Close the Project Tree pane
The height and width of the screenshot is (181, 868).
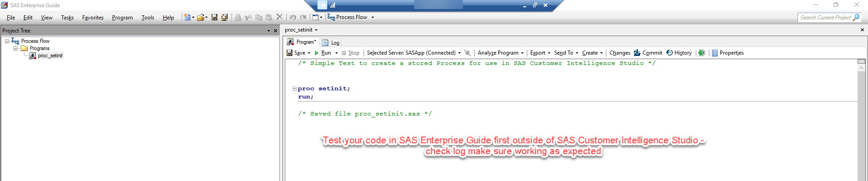pyautogui.click(x=275, y=31)
